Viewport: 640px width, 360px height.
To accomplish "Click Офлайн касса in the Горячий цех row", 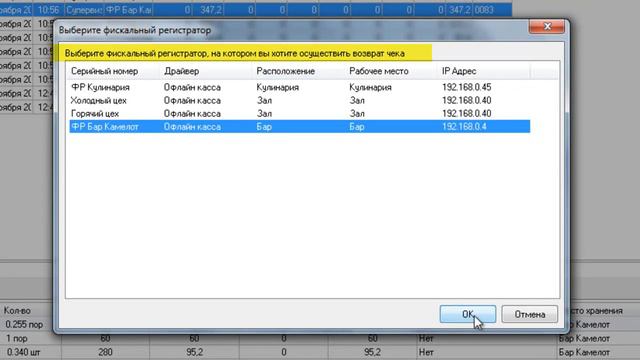I will (x=192, y=113).
